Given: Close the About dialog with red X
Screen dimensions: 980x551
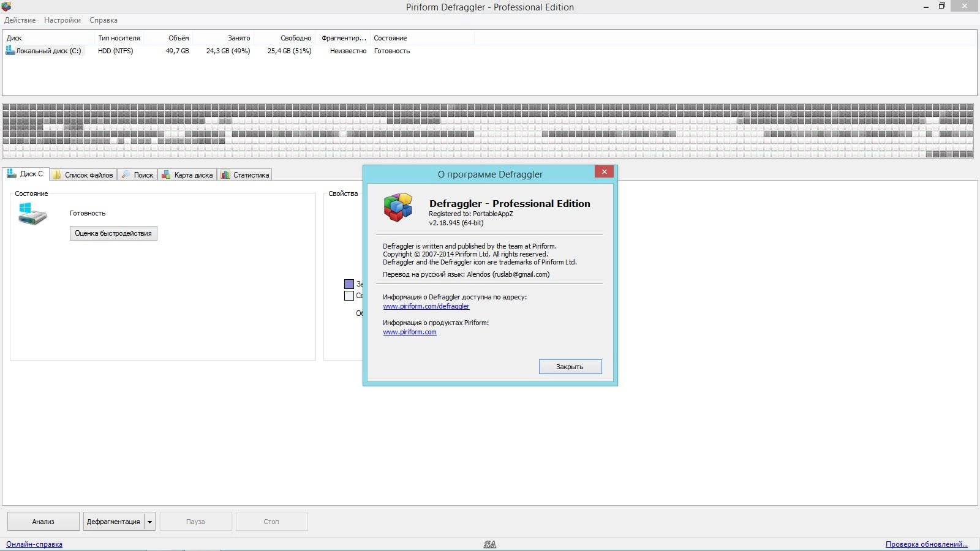Looking at the screenshot, I should pos(604,172).
